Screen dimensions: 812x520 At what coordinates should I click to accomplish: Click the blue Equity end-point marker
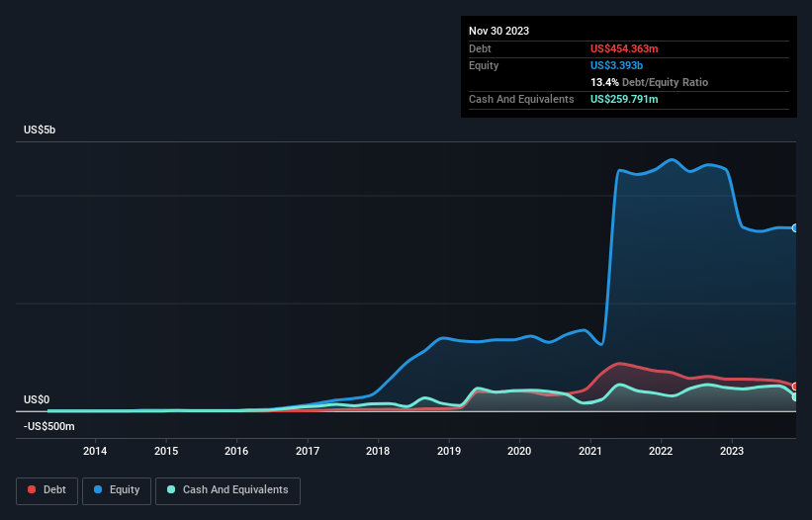(x=795, y=228)
